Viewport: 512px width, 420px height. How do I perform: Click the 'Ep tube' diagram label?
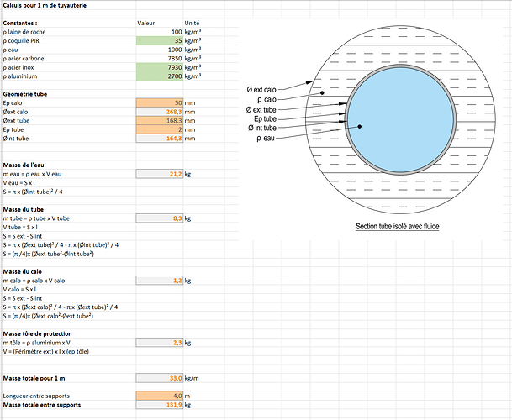click(x=265, y=118)
